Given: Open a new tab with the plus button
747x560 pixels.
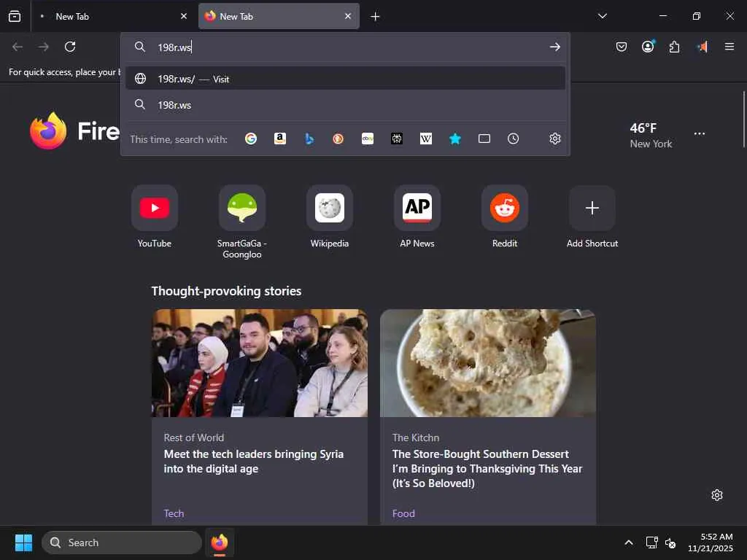Looking at the screenshot, I should tap(376, 17).
